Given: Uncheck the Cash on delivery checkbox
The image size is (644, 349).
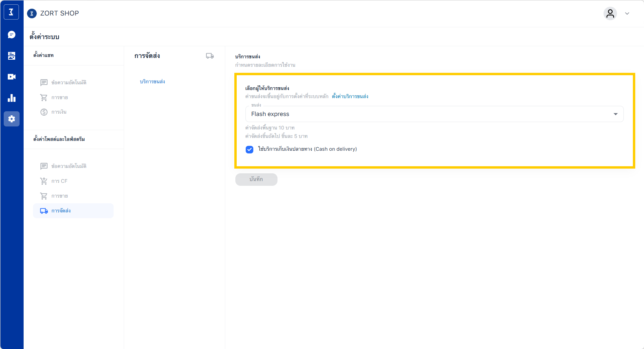Looking at the screenshot, I should coord(250,149).
